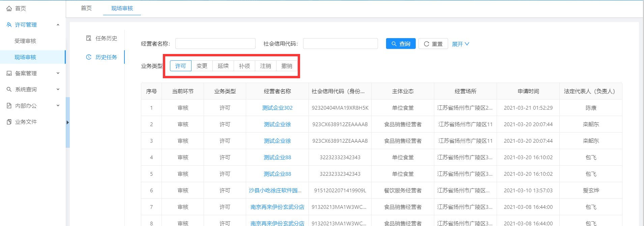Image resolution: width=644 pixels, height=226 pixels.
Task: Click the 内部办公 document icon
Action: pos(9,106)
